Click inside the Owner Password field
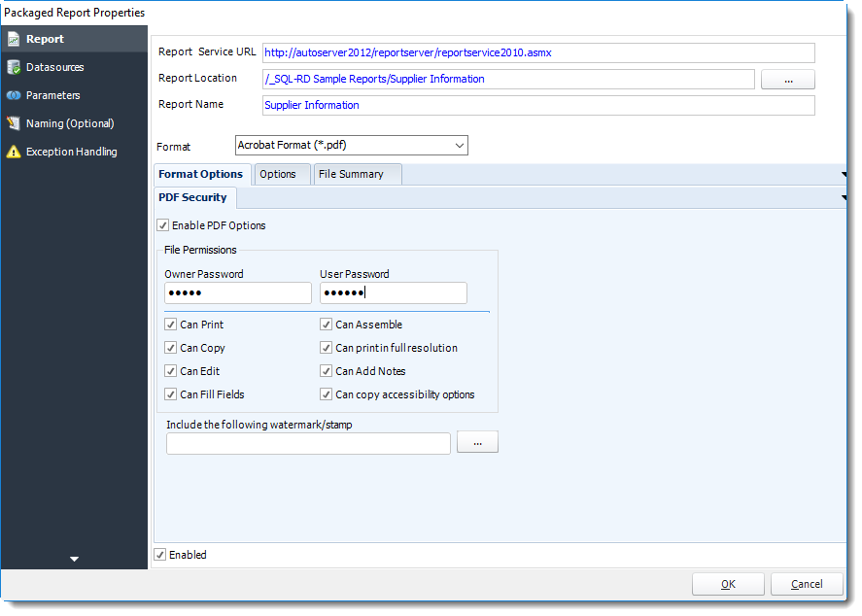Screen dimensions: 862x616 pyautogui.click(x=237, y=292)
